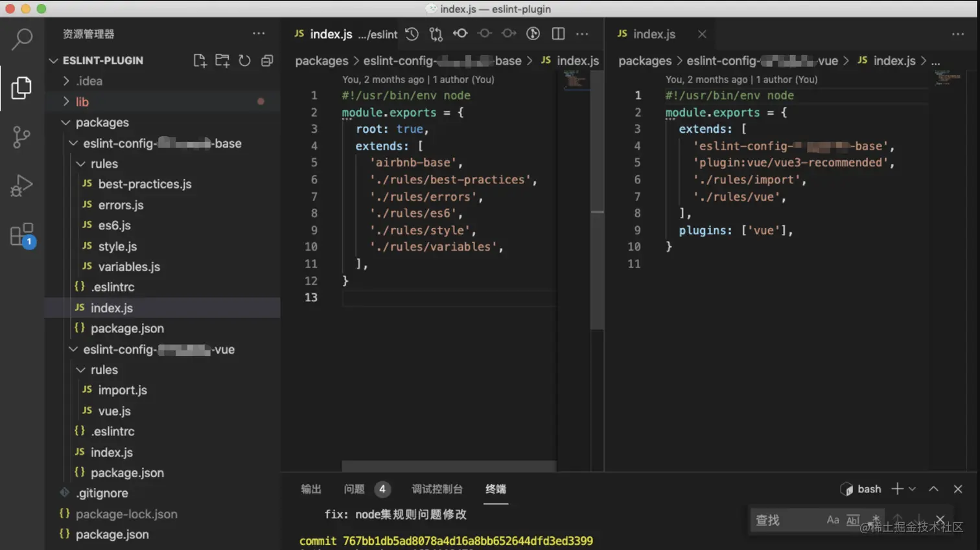Viewport: 980px width, 550px height.
Task: Close the right index.js tab
Action: point(702,34)
